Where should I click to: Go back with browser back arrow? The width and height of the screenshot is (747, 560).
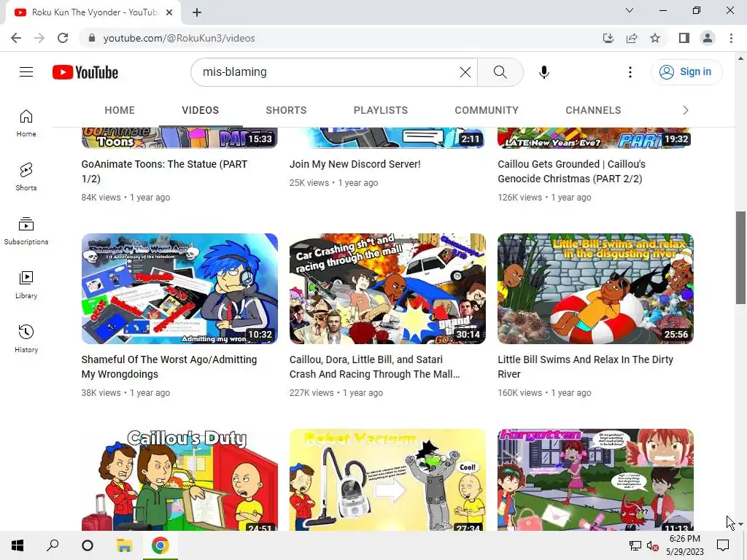coord(16,38)
